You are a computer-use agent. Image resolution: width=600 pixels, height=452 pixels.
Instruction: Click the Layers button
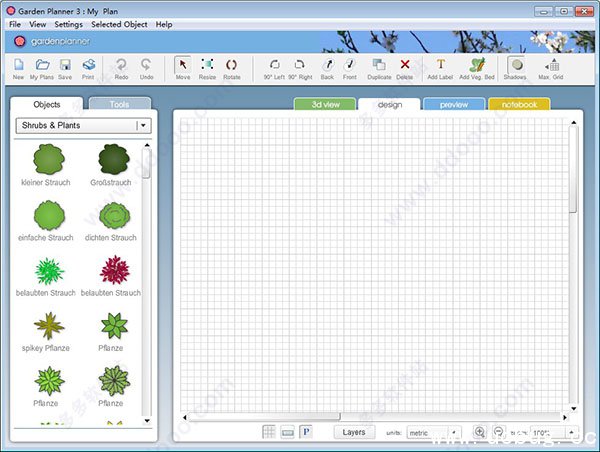tap(354, 432)
